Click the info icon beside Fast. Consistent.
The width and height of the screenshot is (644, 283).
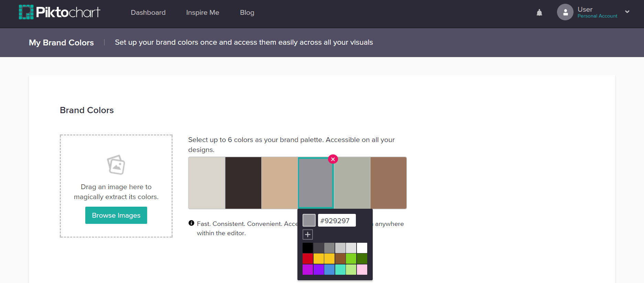click(192, 223)
